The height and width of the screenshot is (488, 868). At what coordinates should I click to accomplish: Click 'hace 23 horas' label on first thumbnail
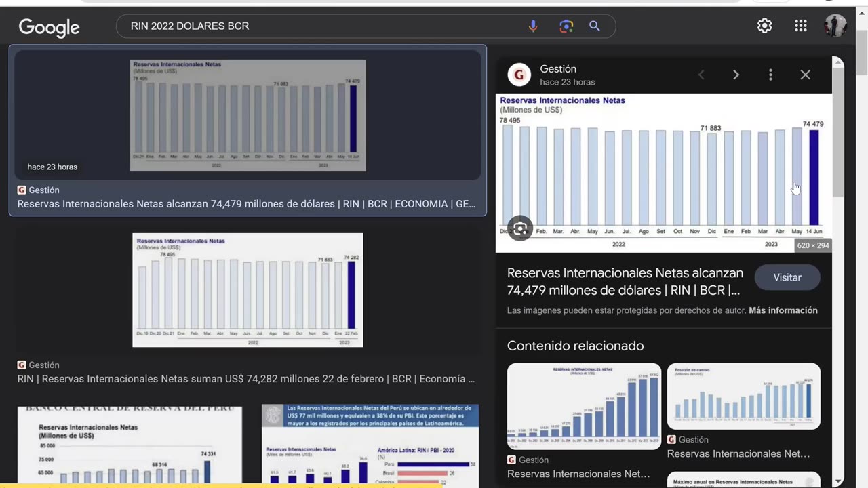pyautogui.click(x=52, y=167)
